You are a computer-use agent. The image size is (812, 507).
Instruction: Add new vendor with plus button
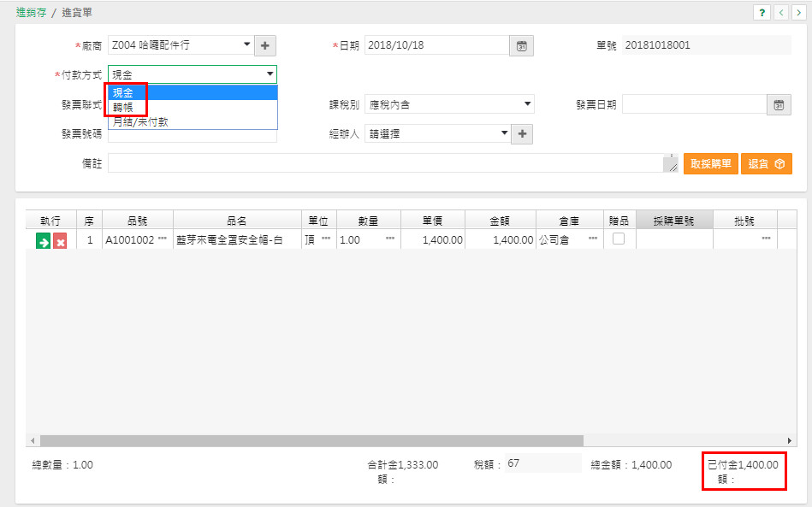pos(265,45)
